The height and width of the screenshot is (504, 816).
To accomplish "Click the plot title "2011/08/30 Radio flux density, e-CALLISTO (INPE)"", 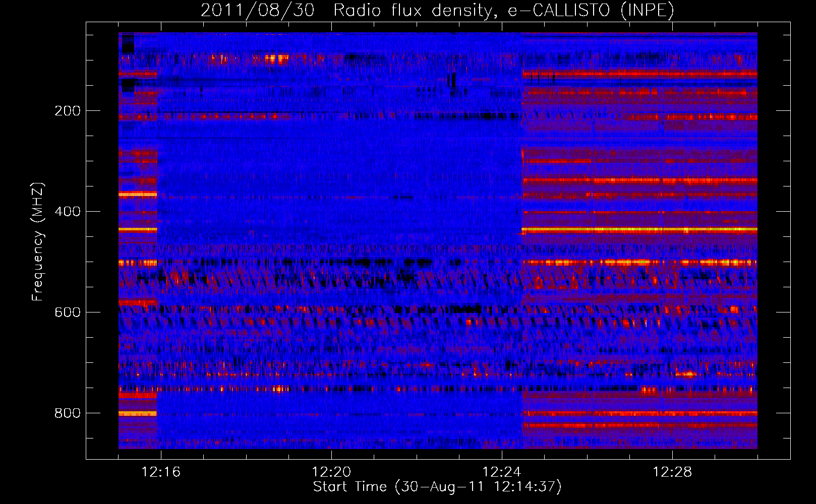I will [x=437, y=10].
